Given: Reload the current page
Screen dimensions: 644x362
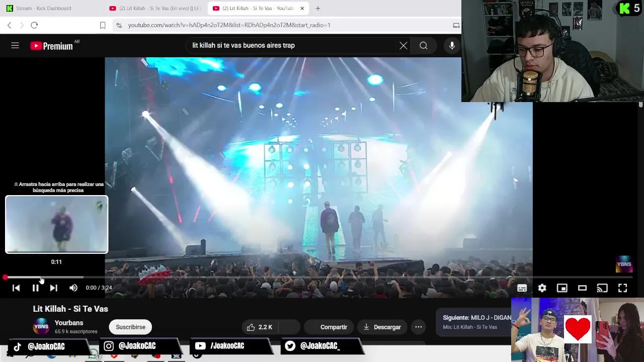Looking at the screenshot, I should click(x=34, y=25).
